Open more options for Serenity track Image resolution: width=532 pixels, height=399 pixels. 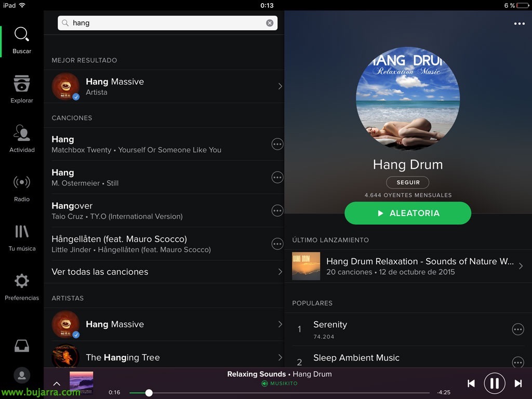coord(518,329)
